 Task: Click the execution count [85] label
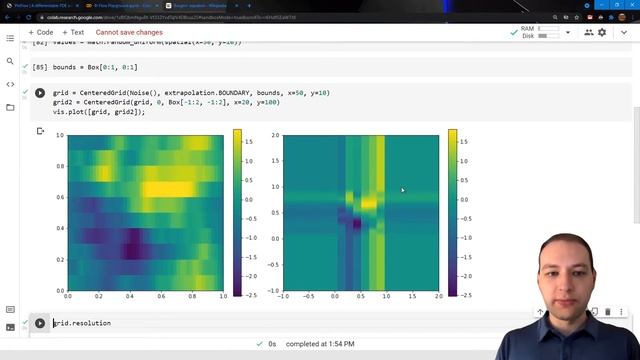click(40, 67)
